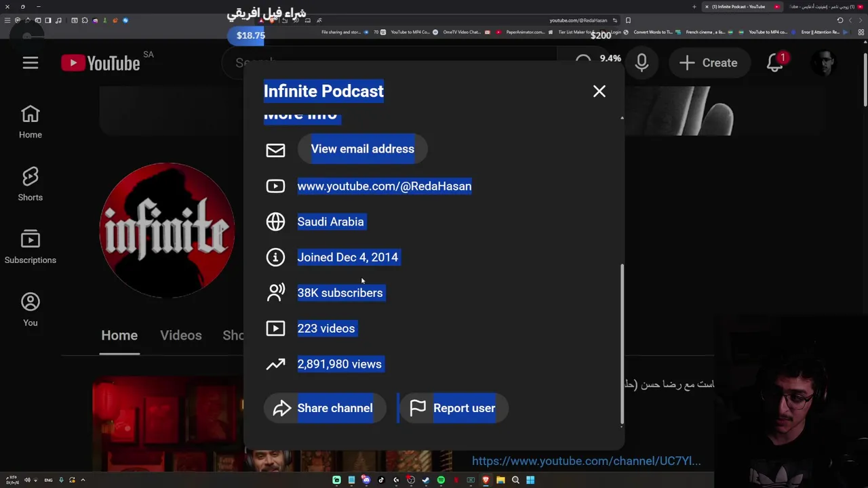Select the 'Saudi Arabia' text
868x488 pixels.
[330, 222]
